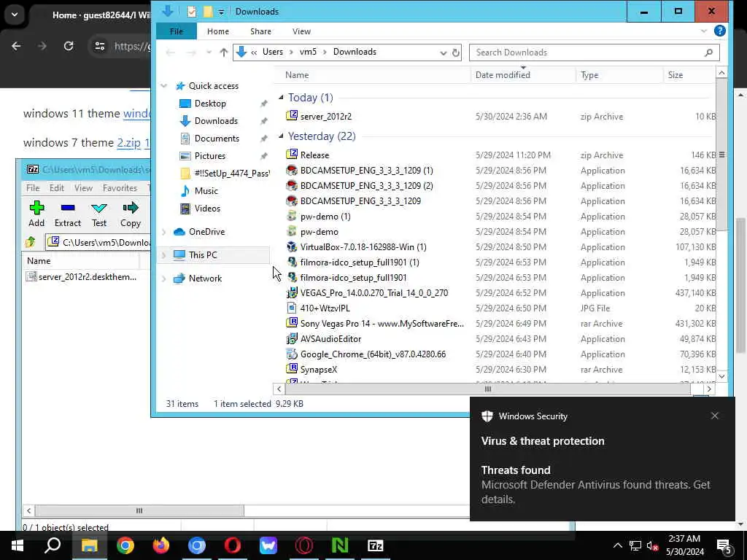Click 7-Zip up-folder icon beside path
This screenshot has height=560, width=747.
31,242
